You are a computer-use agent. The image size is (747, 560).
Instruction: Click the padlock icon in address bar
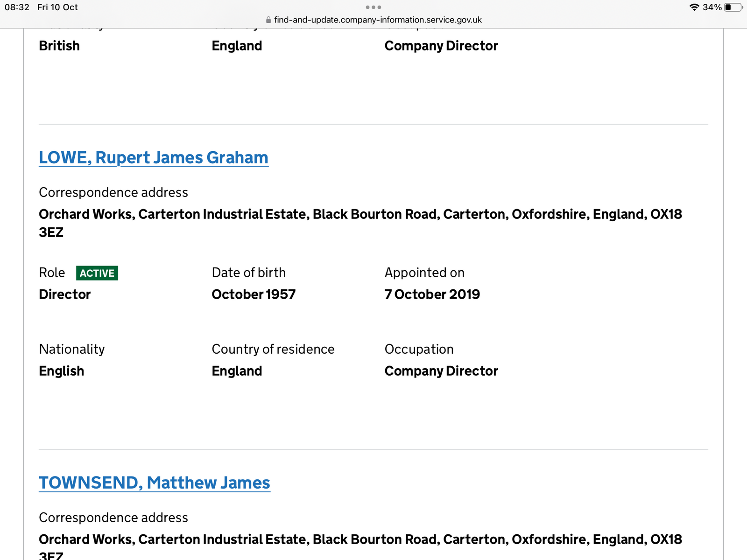(x=268, y=20)
